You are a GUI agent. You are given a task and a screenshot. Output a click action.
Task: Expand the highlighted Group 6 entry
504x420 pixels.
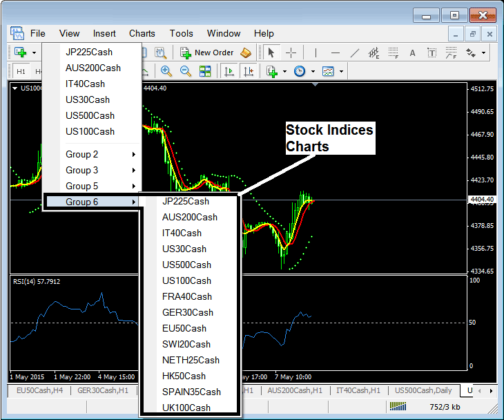pos(93,202)
